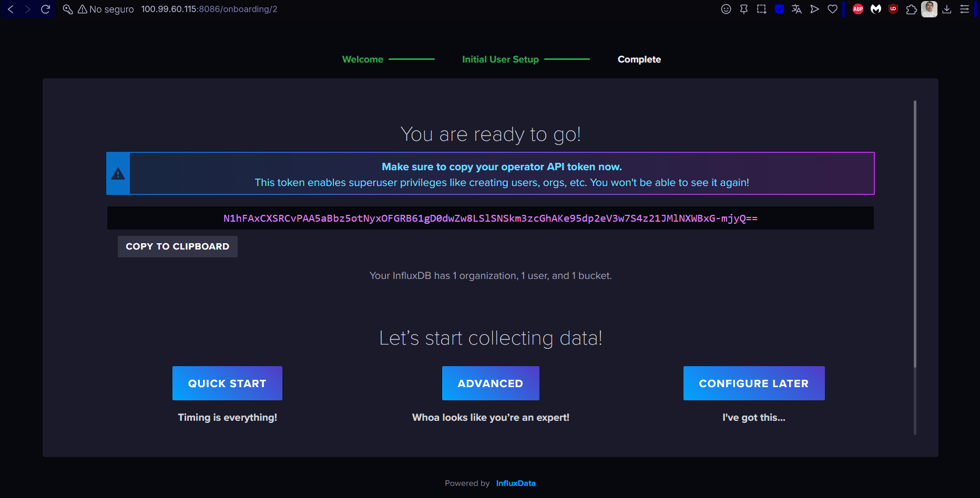Click the text about 1 organization, 1 user
This screenshot has height=498, width=980.
(491, 276)
